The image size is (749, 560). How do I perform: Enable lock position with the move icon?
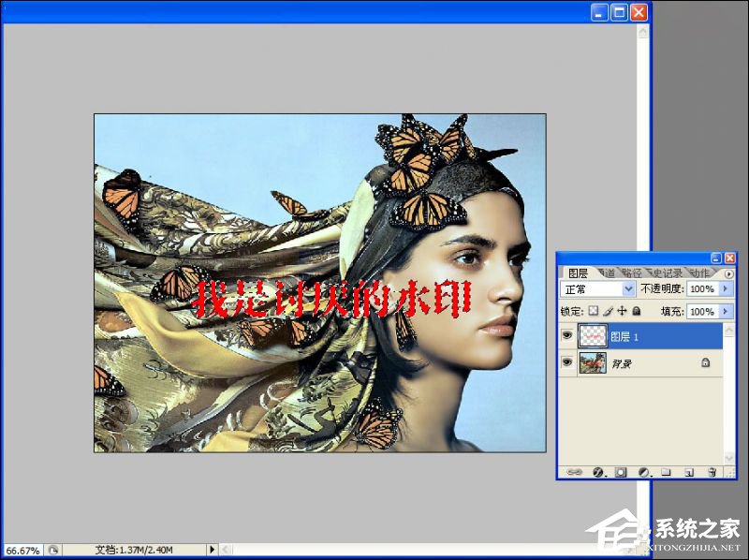pyautogui.click(x=623, y=311)
